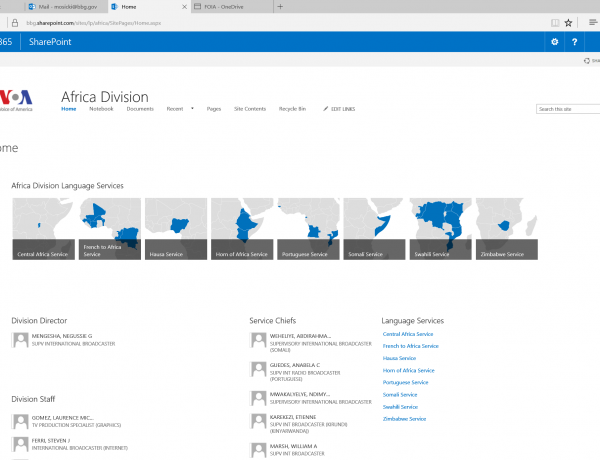This screenshot has height=460, width=600.
Task: Open the French to Africa Service map tile
Action: (110, 229)
